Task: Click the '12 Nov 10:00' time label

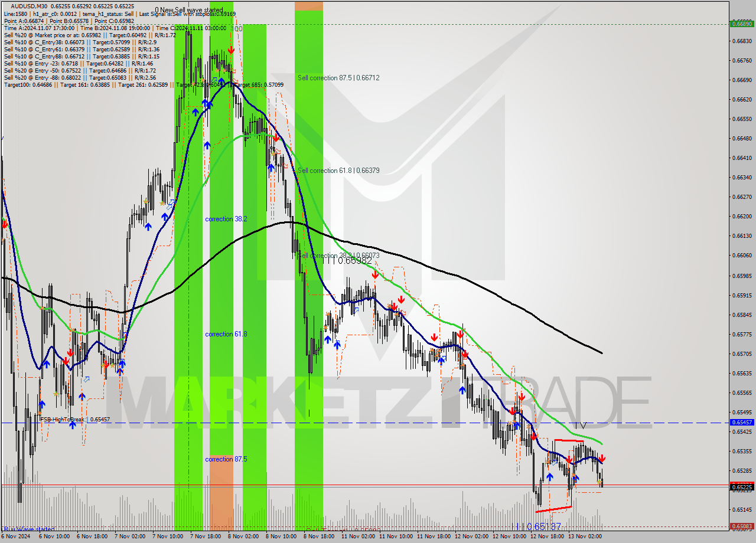Action: 510,537
